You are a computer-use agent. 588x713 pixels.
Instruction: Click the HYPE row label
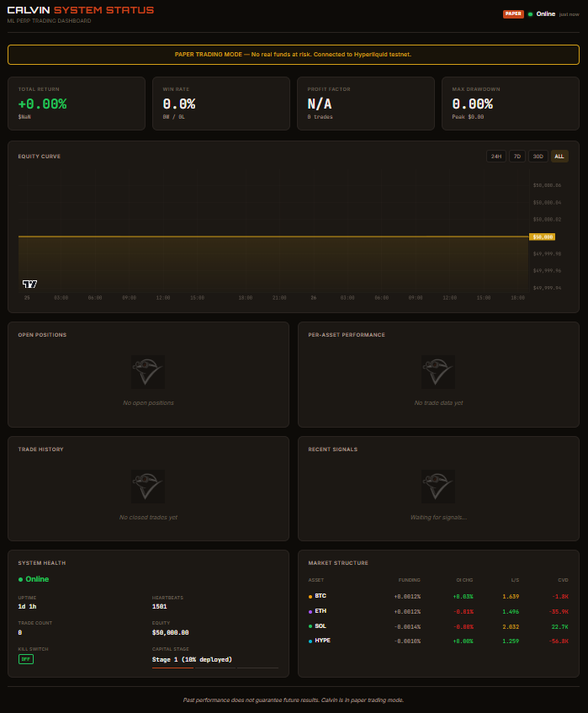(323, 641)
